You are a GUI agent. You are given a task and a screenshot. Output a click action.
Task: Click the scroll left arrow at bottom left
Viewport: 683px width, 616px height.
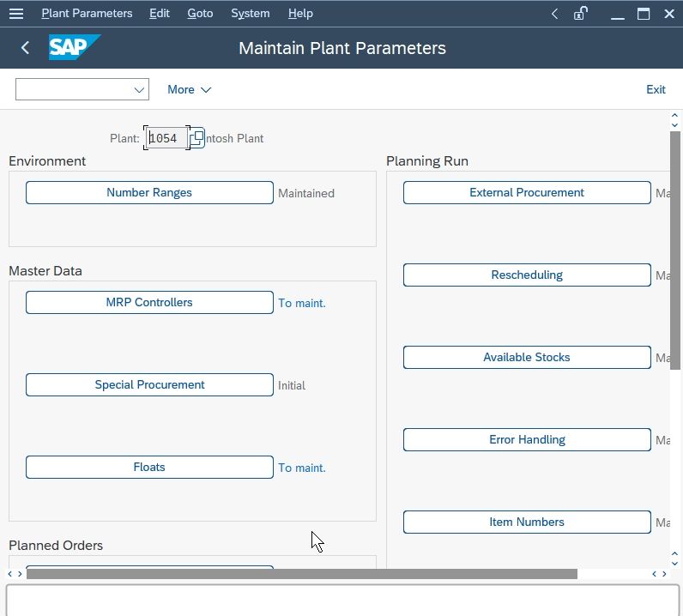tap(10, 574)
